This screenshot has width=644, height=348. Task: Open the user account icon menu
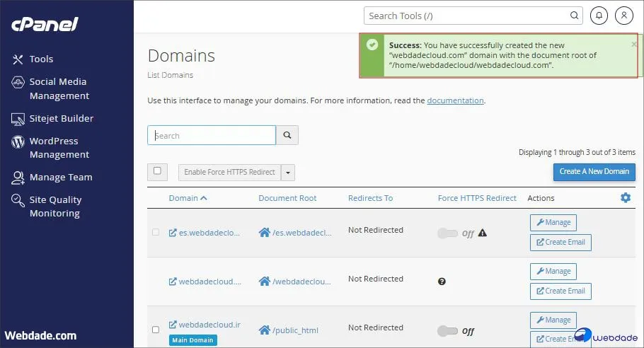623,15
